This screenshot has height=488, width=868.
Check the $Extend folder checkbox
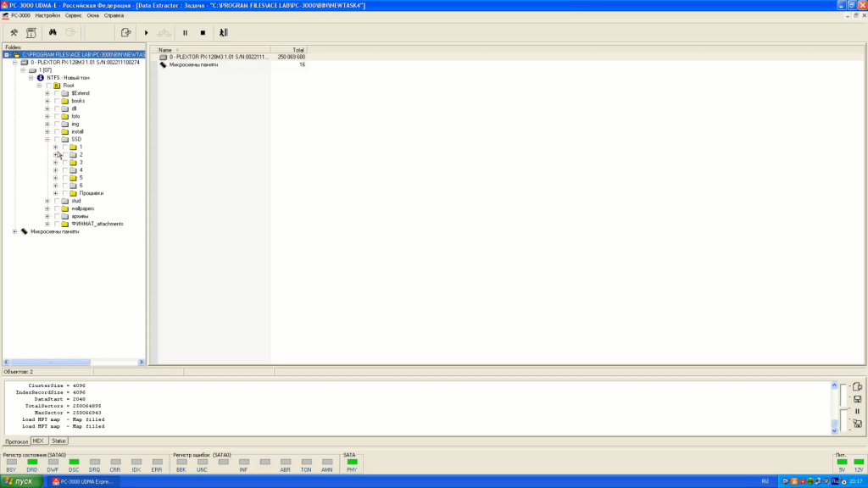point(57,93)
